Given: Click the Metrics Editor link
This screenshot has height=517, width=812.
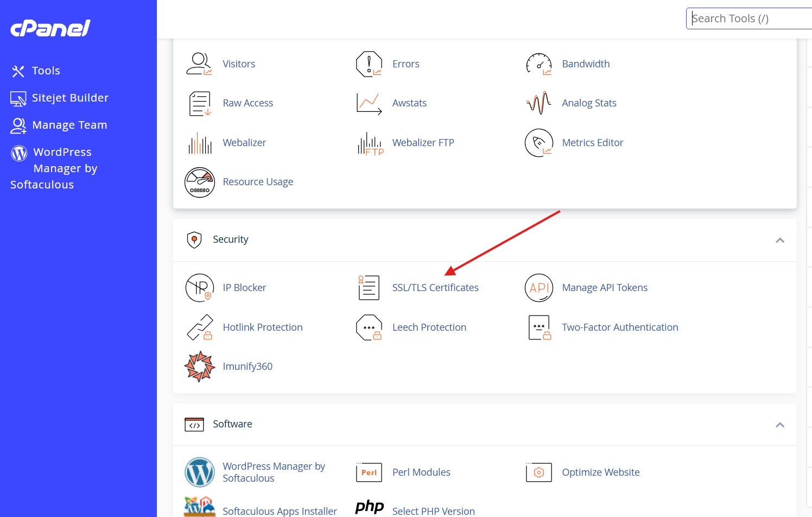Looking at the screenshot, I should pyautogui.click(x=592, y=143).
